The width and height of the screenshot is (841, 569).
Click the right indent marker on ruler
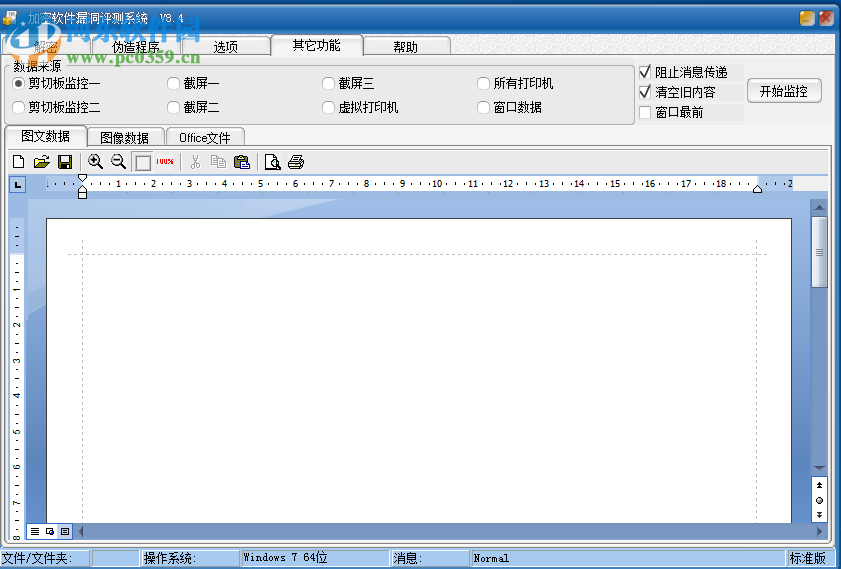[x=757, y=189]
